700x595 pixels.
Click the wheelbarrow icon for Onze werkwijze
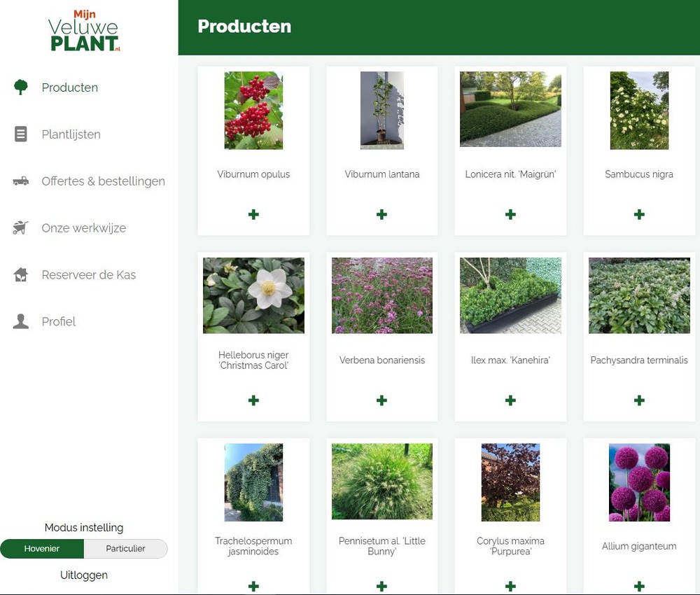coord(21,228)
